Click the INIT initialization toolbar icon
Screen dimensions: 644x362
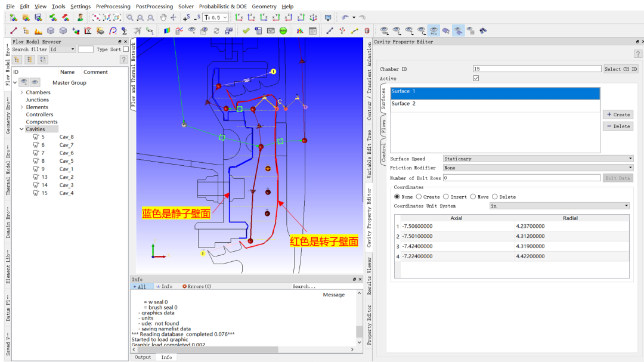(x=271, y=31)
